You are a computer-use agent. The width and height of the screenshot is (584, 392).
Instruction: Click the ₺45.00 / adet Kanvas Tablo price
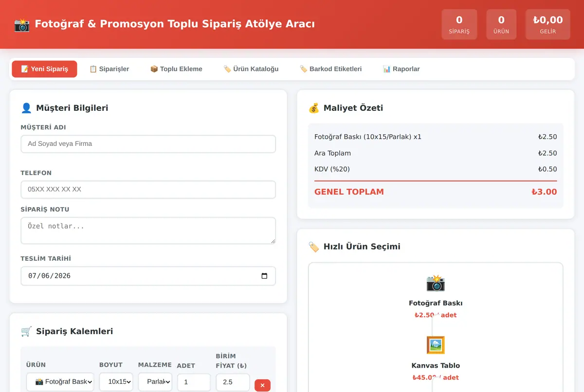[x=436, y=377]
